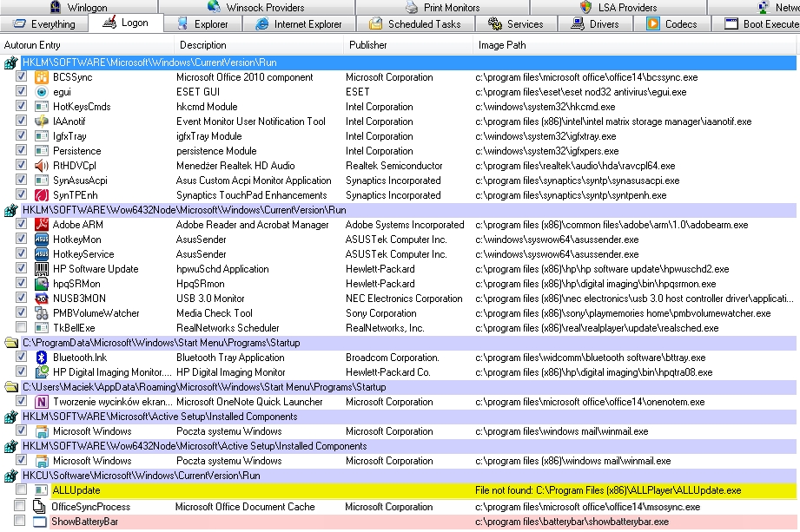
Task: Select the HKCU CurrentVersion\Run key row
Action: [408, 476]
